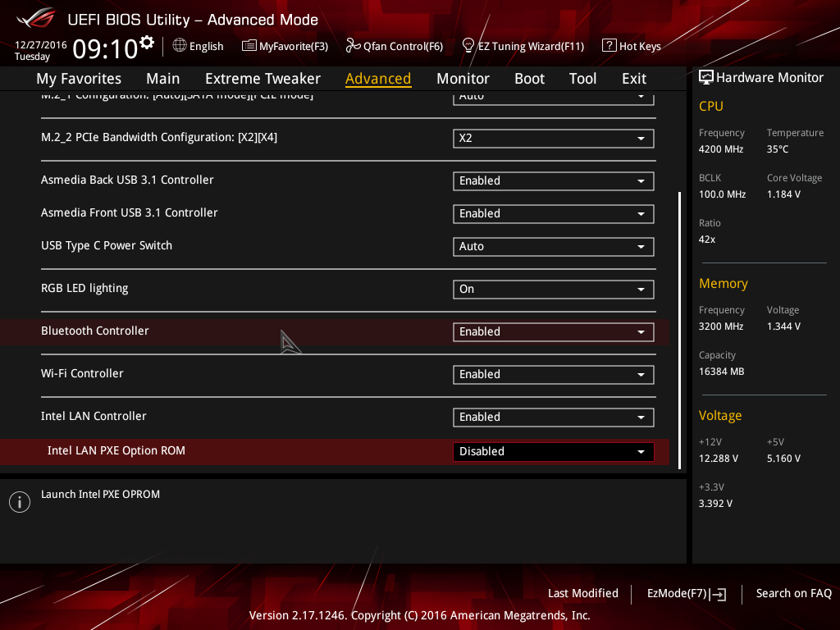Click the CPU frequency 4200 MHz value
Screen dimensions: 840x630
tap(720, 149)
